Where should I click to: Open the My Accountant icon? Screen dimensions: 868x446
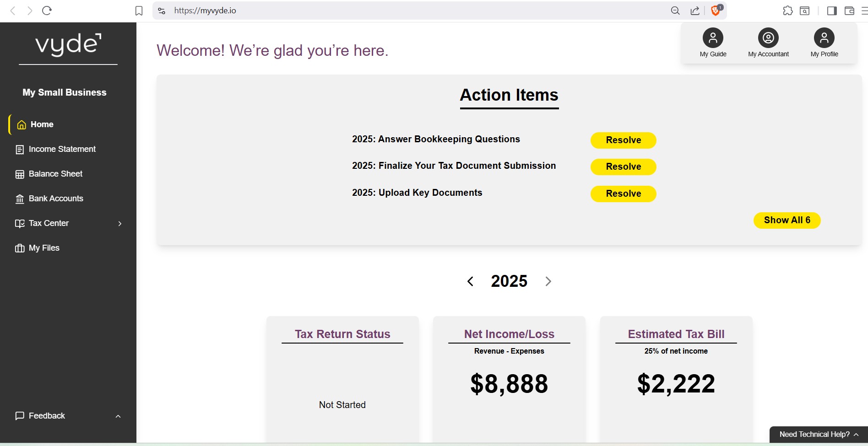pos(768,38)
